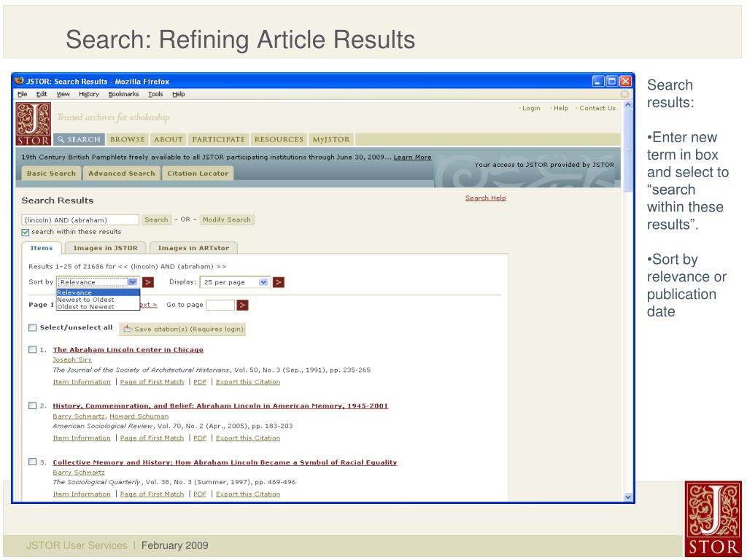Check the Select/unselect all box
The width and height of the screenshot is (747, 560).
32,327
